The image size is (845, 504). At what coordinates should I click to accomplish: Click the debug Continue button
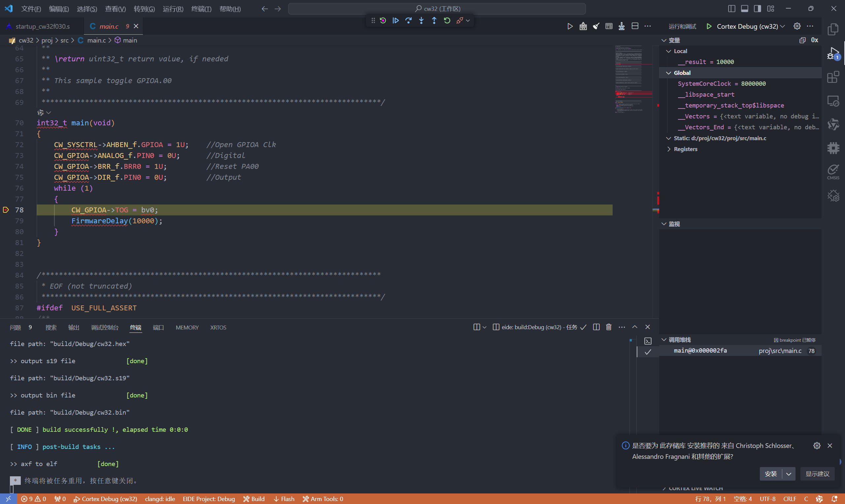[x=395, y=21]
